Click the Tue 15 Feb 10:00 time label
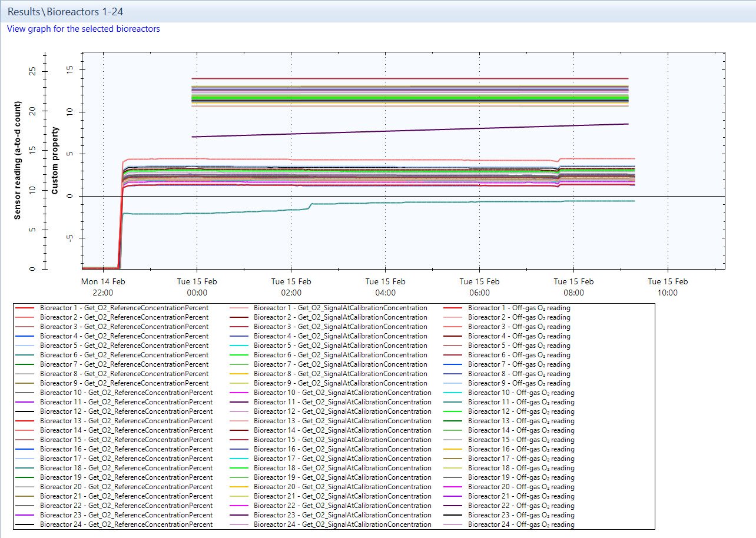Viewport: 756px width, 538px height. coord(667,287)
